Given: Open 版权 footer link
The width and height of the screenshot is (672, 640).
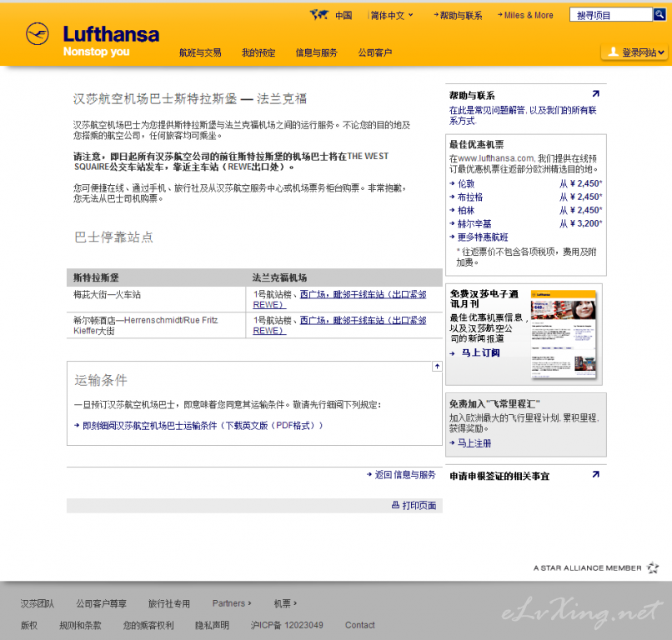Looking at the screenshot, I should (28, 625).
